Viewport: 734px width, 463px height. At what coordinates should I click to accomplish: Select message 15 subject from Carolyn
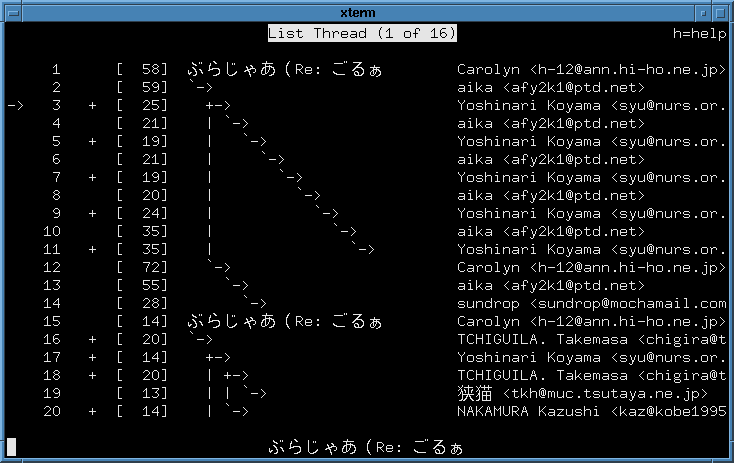(285, 322)
